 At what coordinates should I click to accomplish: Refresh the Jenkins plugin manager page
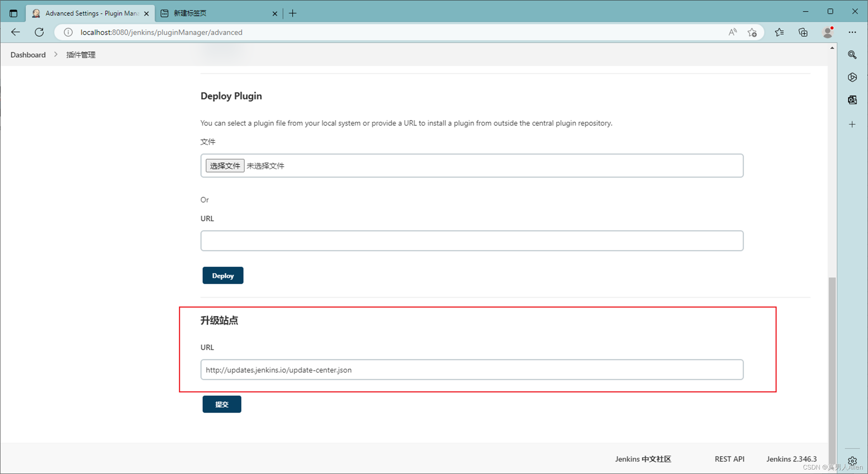[39, 32]
